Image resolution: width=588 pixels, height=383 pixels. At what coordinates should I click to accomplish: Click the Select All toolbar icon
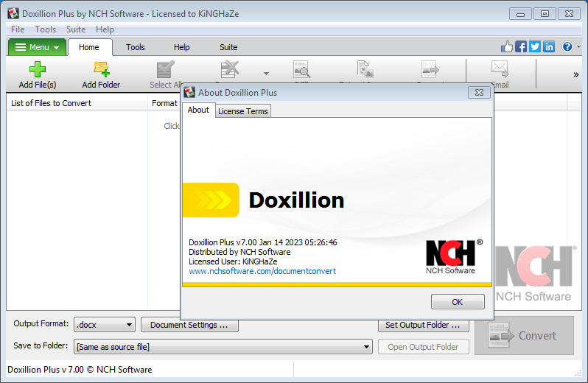pyautogui.click(x=165, y=70)
